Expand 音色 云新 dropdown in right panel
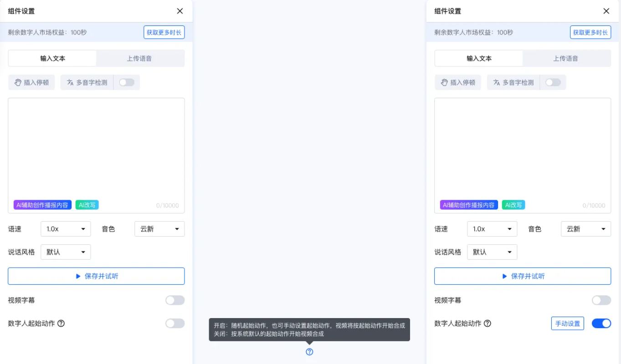The width and height of the screenshot is (621, 364). tap(585, 229)
